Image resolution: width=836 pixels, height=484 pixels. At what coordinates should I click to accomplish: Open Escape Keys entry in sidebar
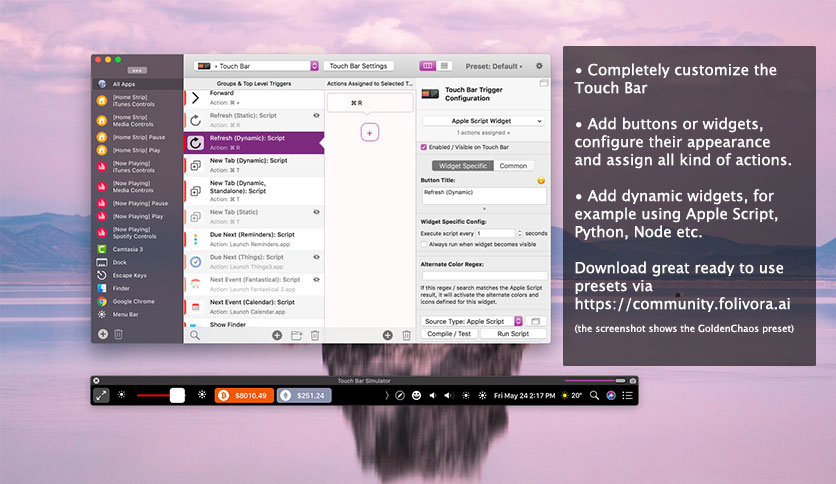(x=138, y=275)
